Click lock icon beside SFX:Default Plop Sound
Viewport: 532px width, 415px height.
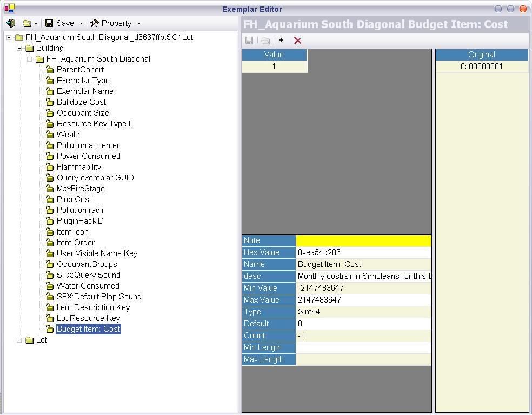50,297
